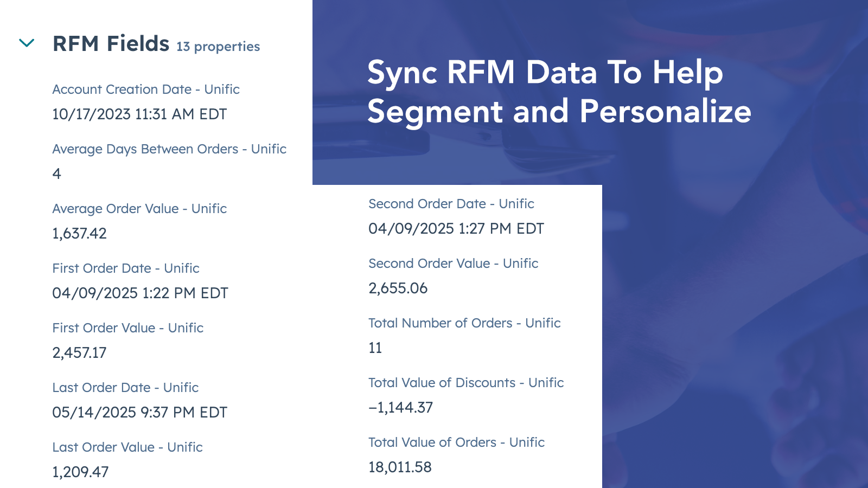This screenshot has width=868, height=488.
Task: Select Average Days Between Orders - Unific label
Action: [169, 149]
